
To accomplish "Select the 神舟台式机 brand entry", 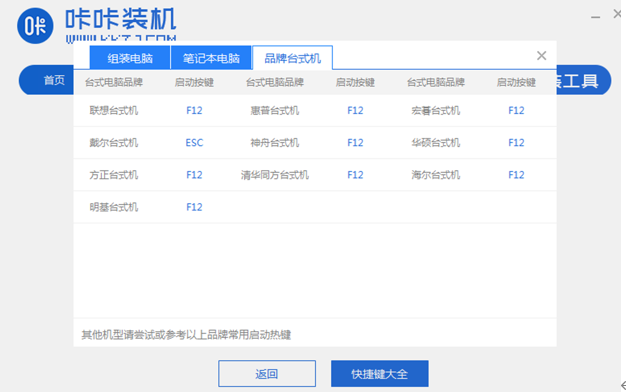I will coord(275,143).
